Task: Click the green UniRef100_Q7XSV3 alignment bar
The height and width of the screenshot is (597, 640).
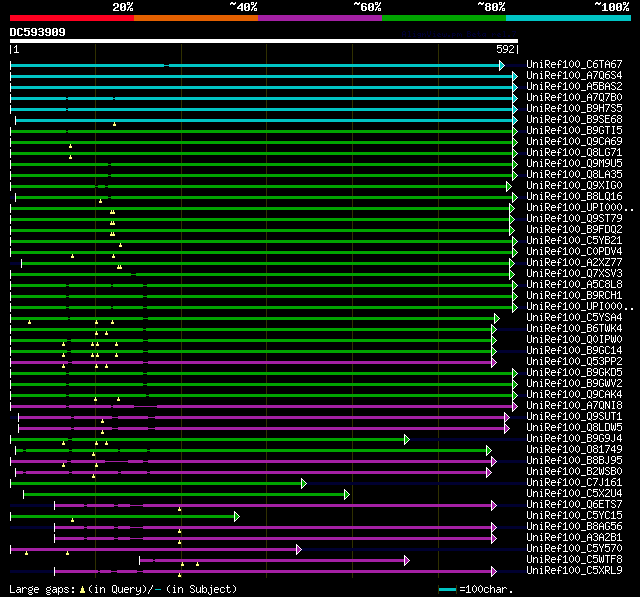Action: pos(260,274)
